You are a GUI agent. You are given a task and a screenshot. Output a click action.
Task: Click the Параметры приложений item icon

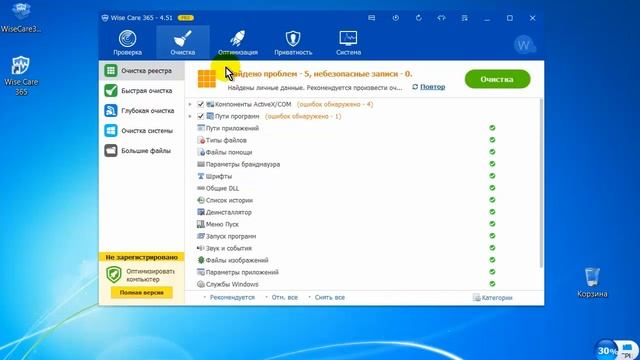tap(201, 272)
